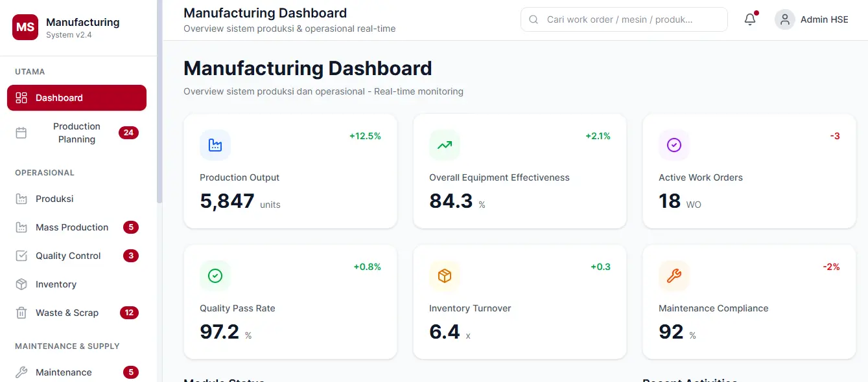Click the Inventory Turnover package icon
Image resolution: width=868 pixels, height=382 pixels.
click(444, 275)
